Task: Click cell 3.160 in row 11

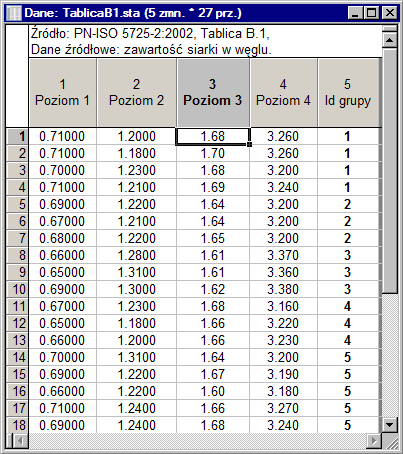Action: [x=283, y=306]
